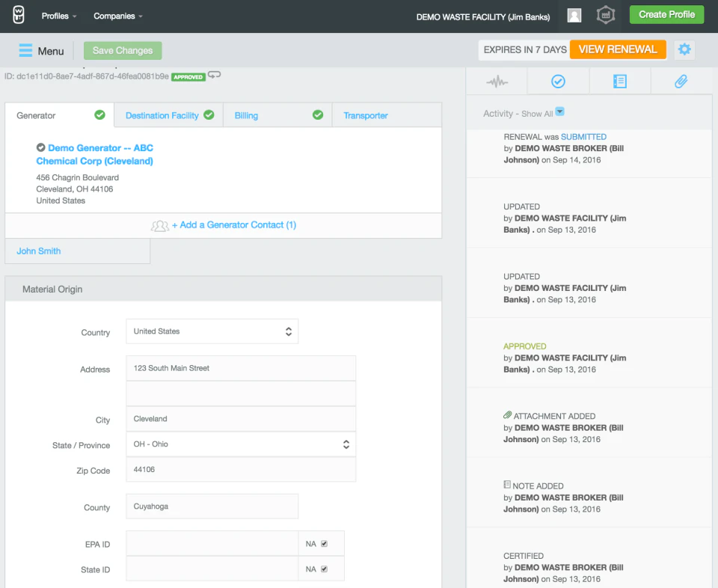The width and height of the screenshot is (718, 588).
Task: Open the State / Province dropdown
Action: pos(240,444)
